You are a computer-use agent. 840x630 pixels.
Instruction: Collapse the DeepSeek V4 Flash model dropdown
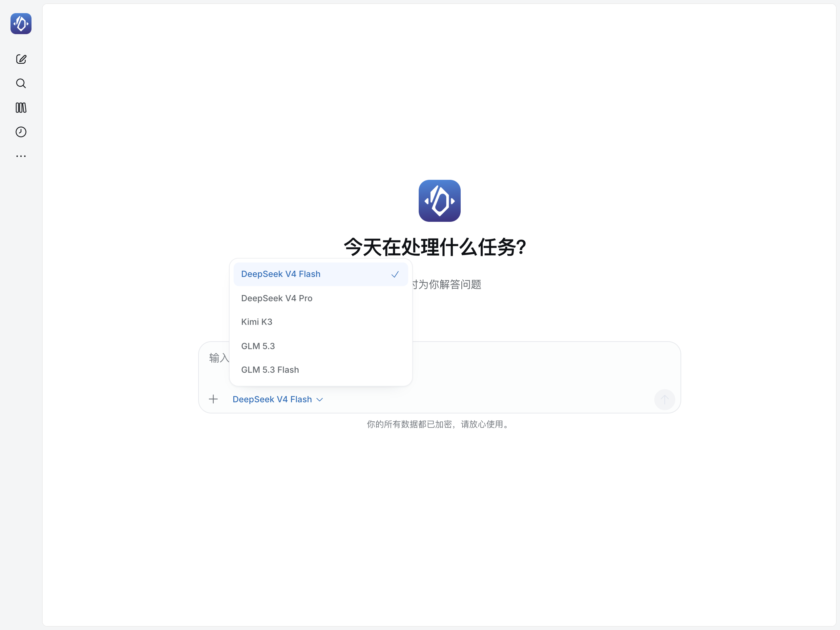278,400
